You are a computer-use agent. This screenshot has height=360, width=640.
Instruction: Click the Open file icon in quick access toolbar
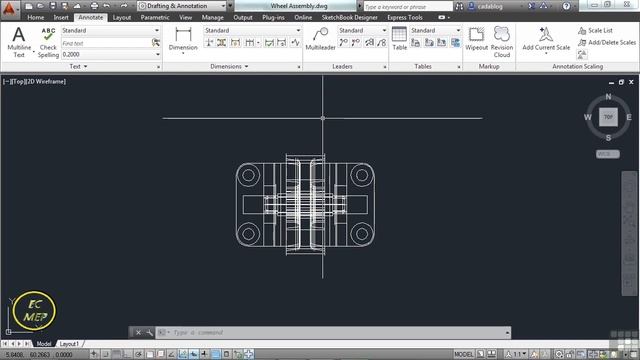40,6
